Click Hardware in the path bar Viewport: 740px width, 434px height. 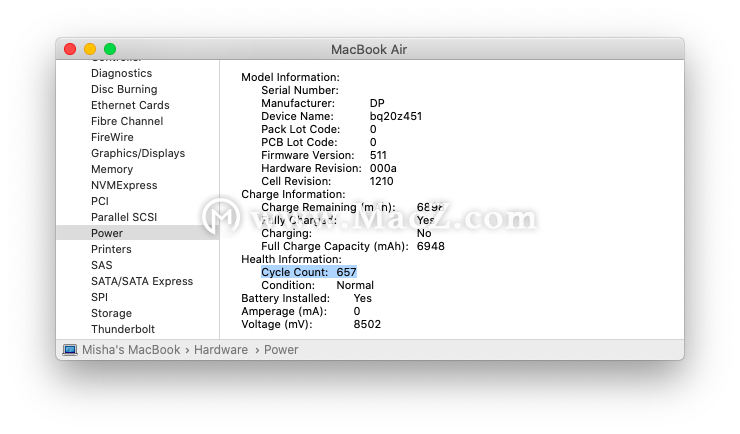coord(221,350)
